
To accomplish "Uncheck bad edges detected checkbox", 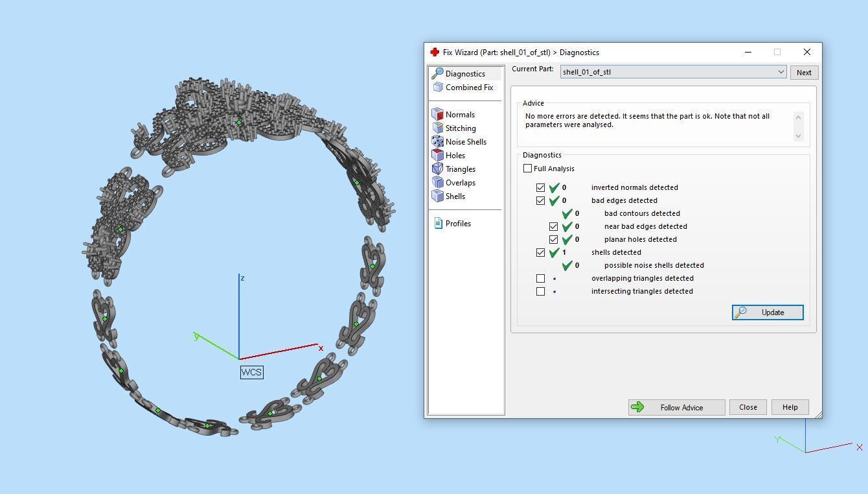I will (541, 200).
